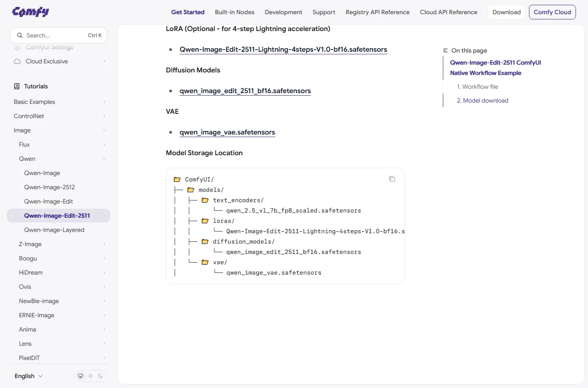
Task: Open the Qwen-Image-Edit sidebar page
Action: pyautogui.click(x=49, y=201)
